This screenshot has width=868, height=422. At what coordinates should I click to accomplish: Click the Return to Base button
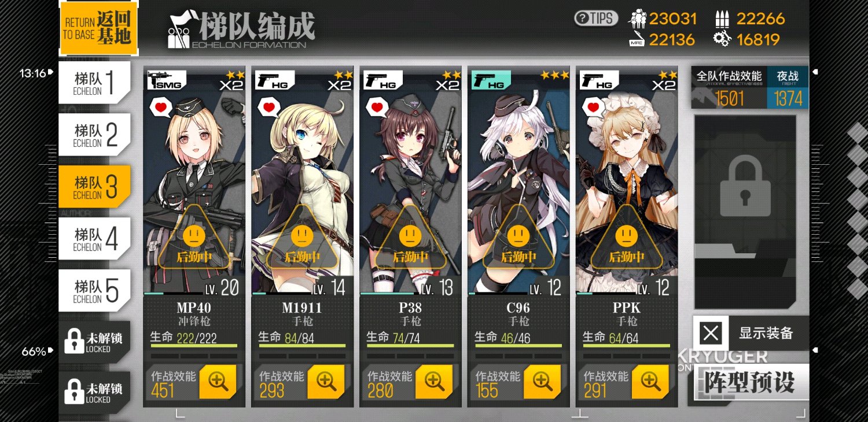pyautogui.click(x=98, y=28)
